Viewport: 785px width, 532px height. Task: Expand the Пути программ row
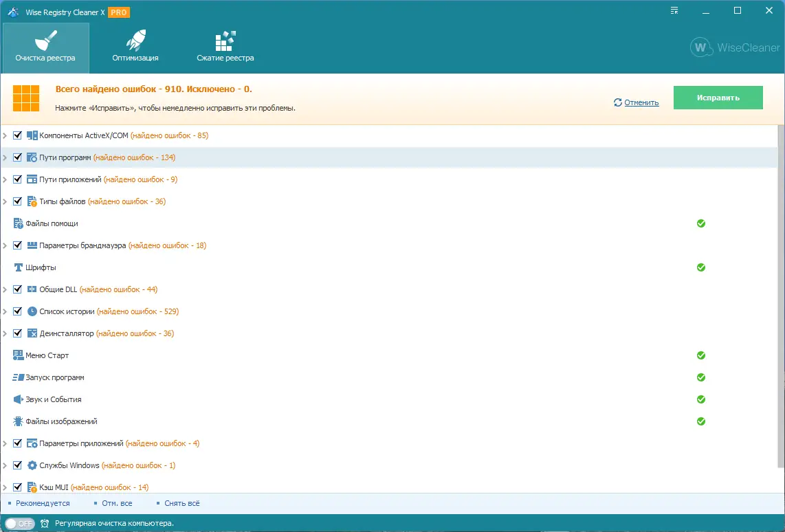[5, 157]
